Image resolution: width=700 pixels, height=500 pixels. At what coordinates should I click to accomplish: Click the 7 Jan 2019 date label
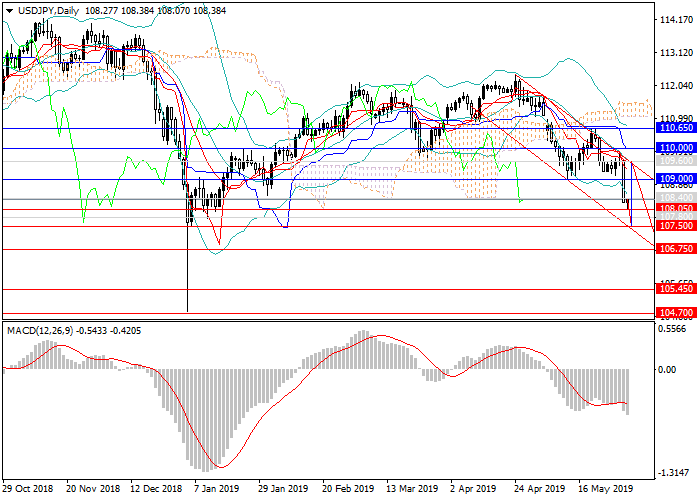pos(218,490)
